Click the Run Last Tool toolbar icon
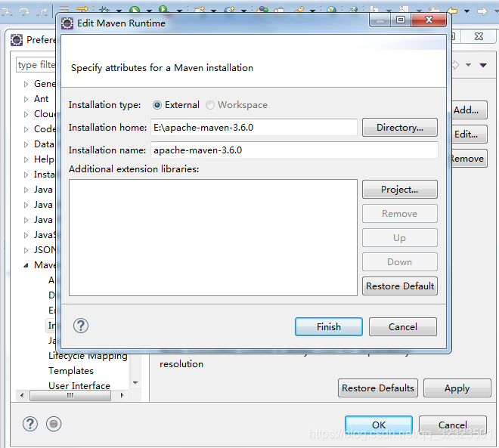The width and height of the screenshot is (499, 448). pyautogui.click(x=164, y=10)
